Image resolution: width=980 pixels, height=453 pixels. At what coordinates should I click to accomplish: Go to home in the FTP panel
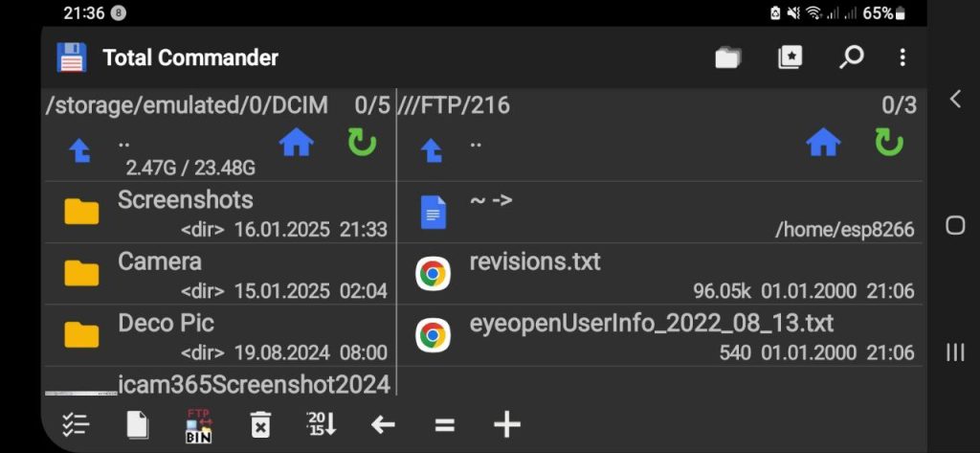point(823,143)
